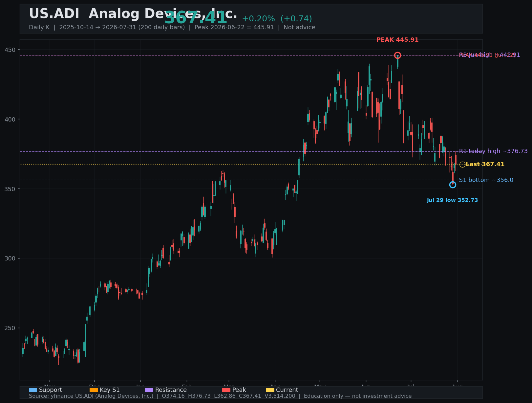Click the red Peak legend swatch
Image resolution: width=532 pixels, height=403 pixels.
tap(226, 390)
